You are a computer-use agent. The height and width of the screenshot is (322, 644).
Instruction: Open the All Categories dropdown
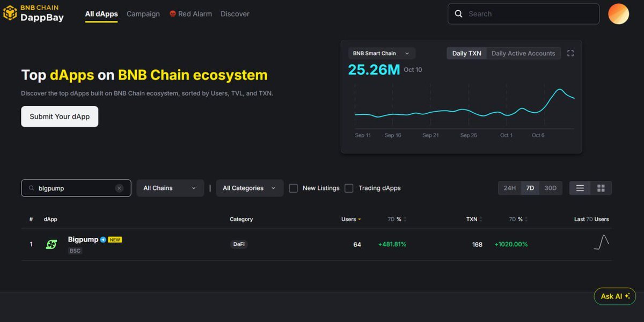(x=250, y=188)
